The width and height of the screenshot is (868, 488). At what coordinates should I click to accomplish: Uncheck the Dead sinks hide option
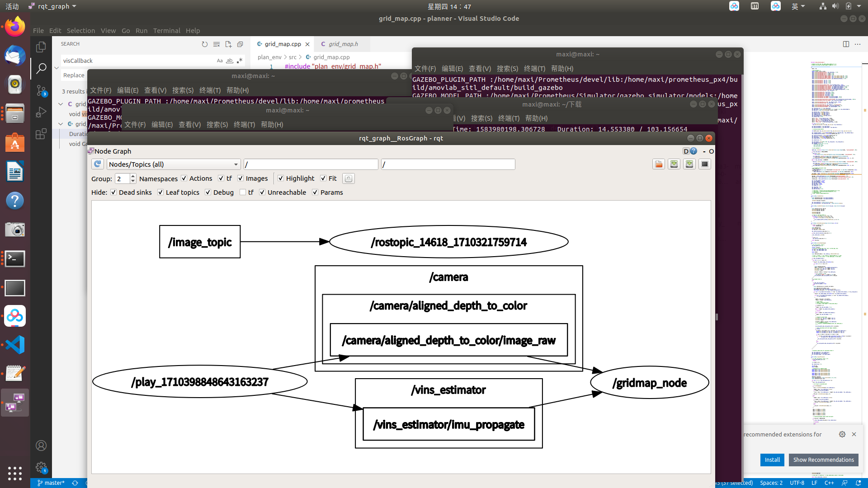click(113, 192)
